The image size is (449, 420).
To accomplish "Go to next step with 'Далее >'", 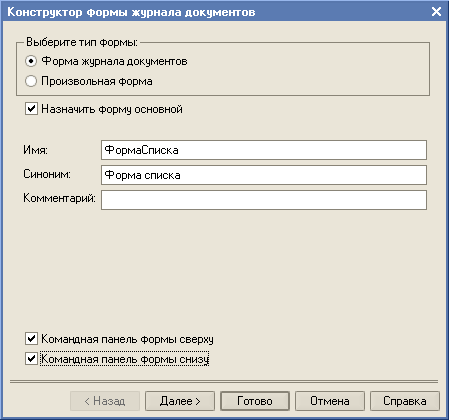I will 180,401.
